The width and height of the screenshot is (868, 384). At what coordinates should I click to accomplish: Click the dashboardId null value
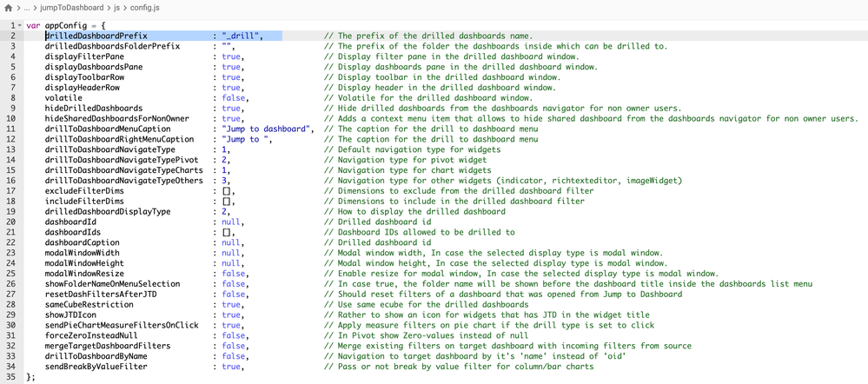click(231, 222)
